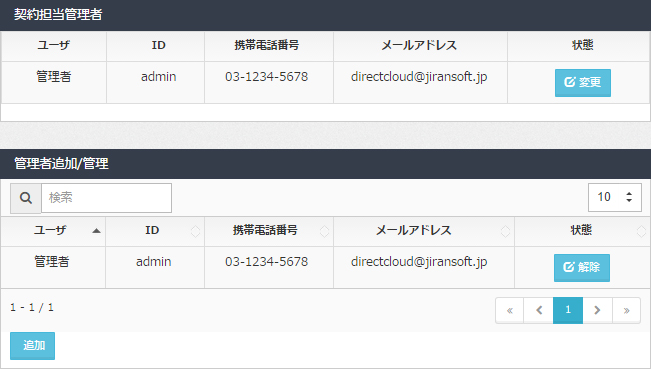
Task: Sort by 携帯電話番号 column sort icon
Action: [324, 231]
